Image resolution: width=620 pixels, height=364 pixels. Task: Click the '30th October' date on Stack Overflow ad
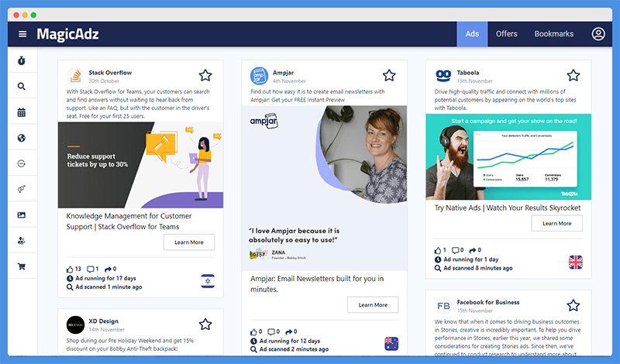click(104, 81)
